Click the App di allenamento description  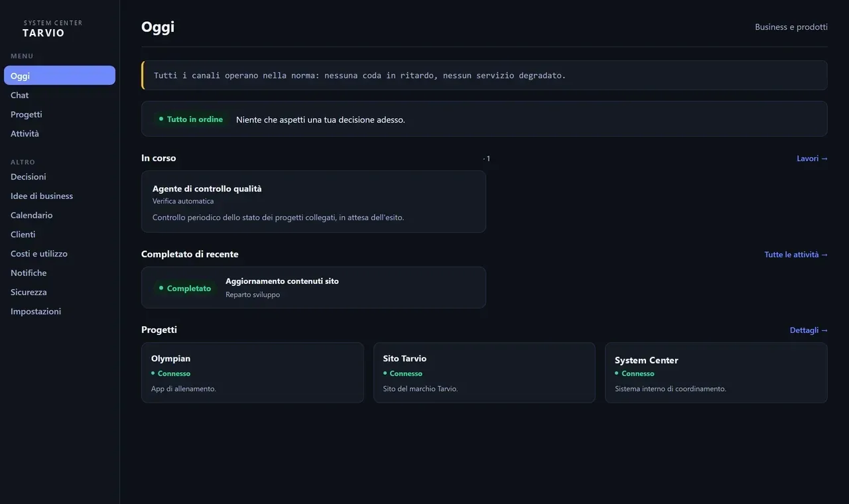(x=184, y=389)
